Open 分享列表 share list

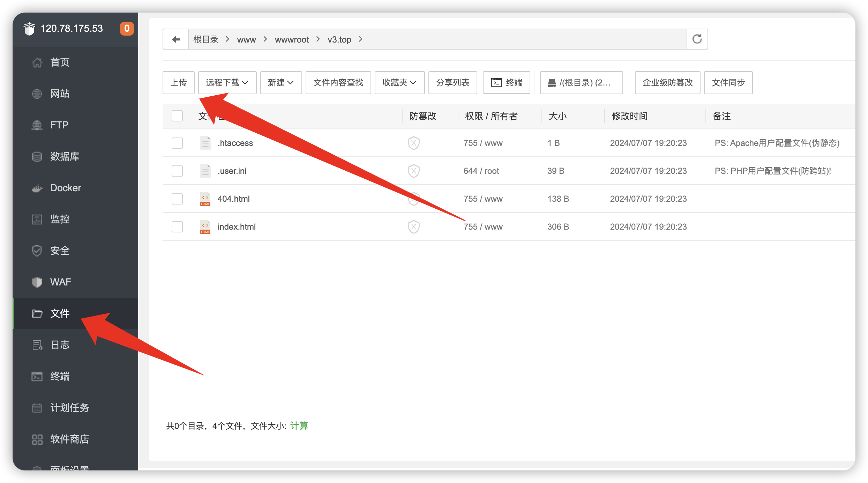(x=452, y=83)
